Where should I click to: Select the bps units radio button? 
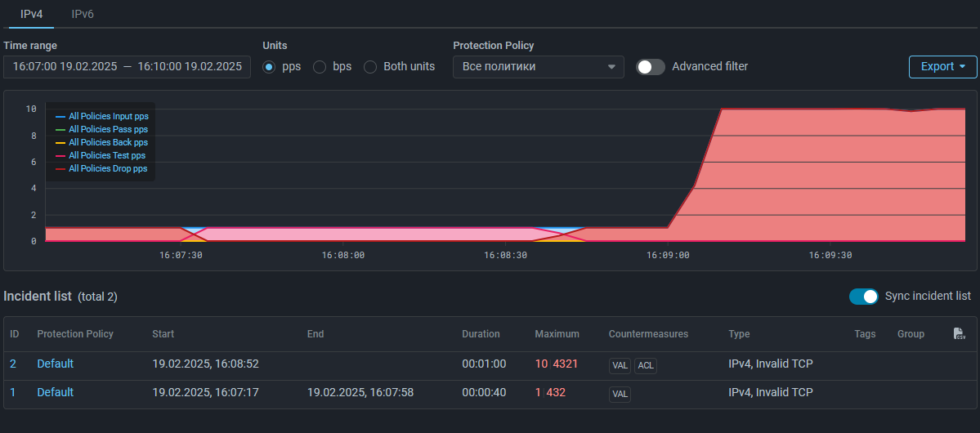pos(320,67)
